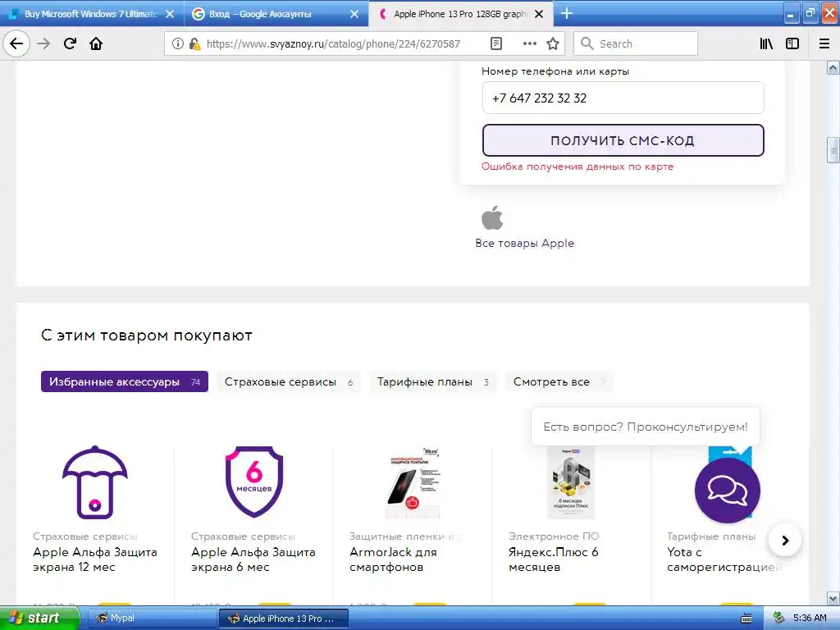Open the purple chat bubble icon
The width and height of the screenshot is (840, 630).
pos(727,491)
